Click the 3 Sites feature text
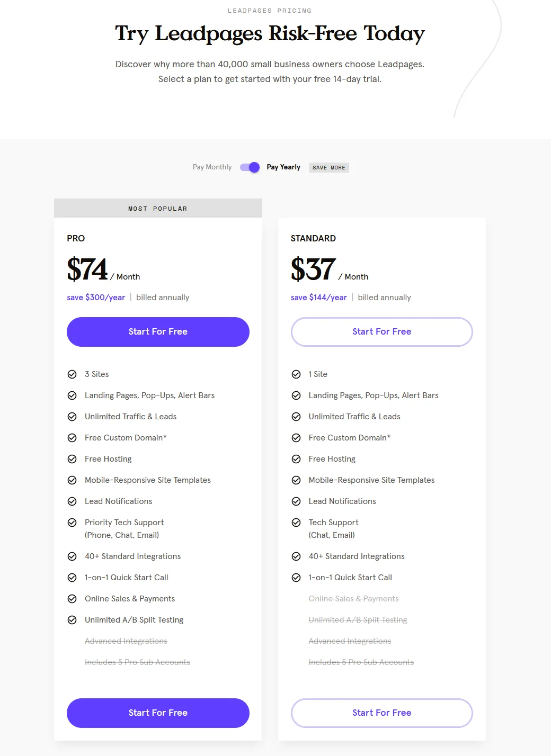This screenshot has width=551, height=756. click(x=97, y=374)
